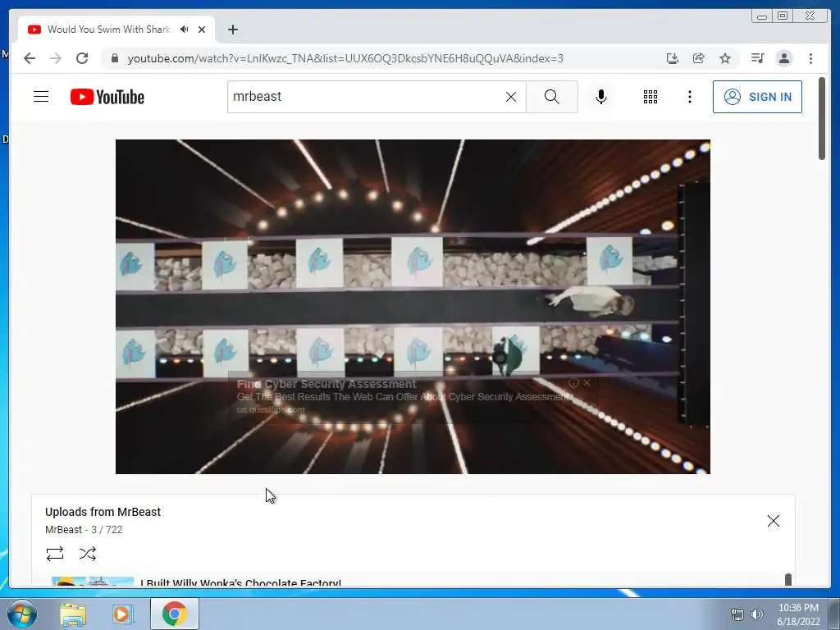Image resolution: width=840 pixels, height=630 pixels.
Task: Toggle shuffle playlist
Action: click(87, 554)
